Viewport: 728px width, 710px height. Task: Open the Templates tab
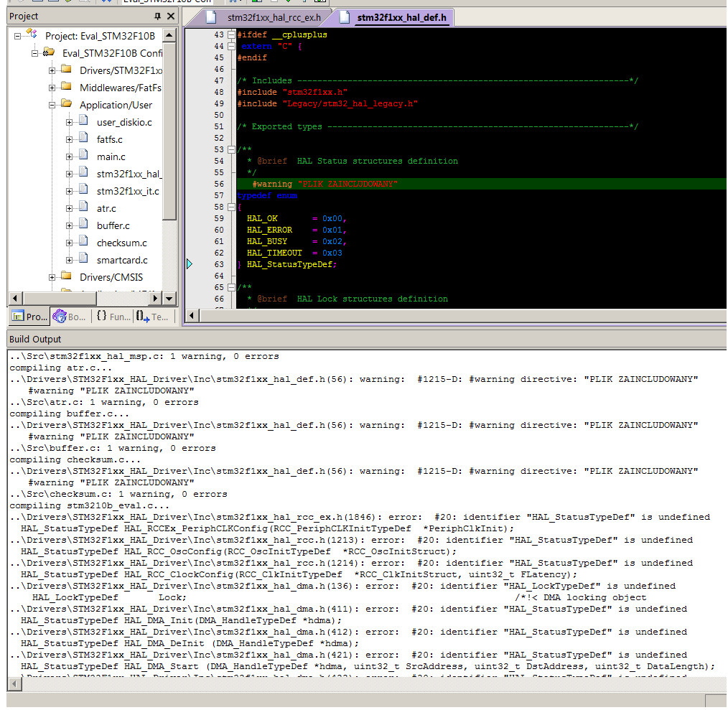[x=153, y=317]
